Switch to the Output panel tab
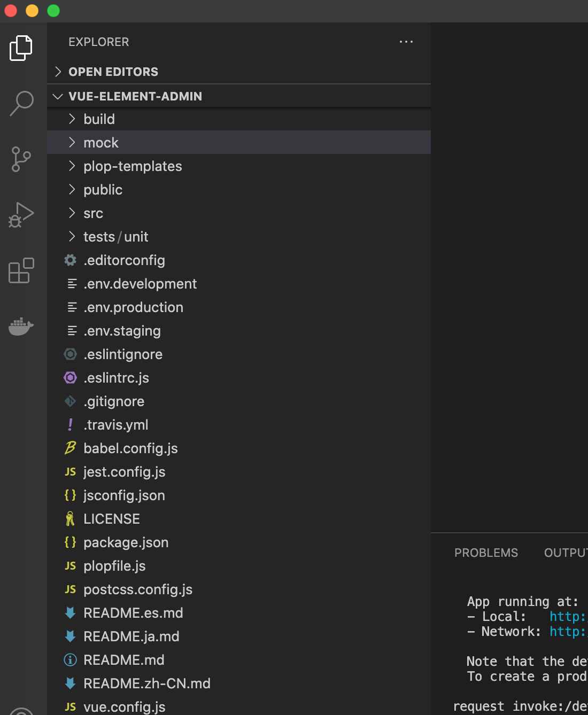The height and width of the screenshot is (715, 588). [x=566, y=553]
